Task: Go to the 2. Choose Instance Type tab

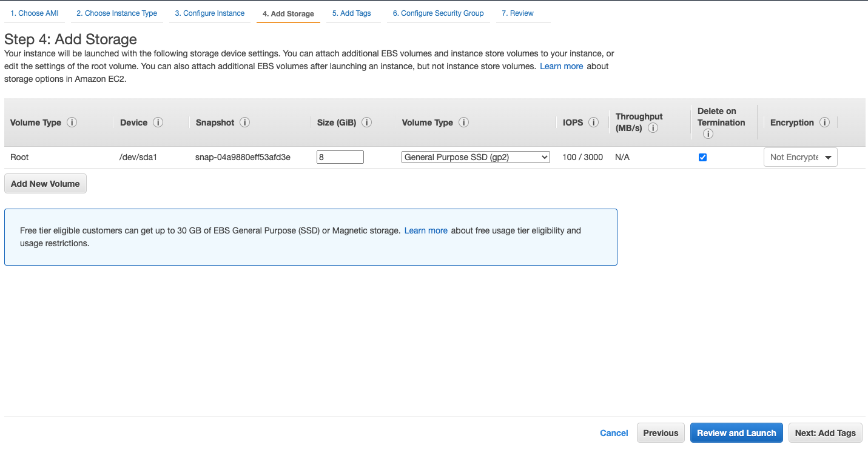Action: (116, 13)
